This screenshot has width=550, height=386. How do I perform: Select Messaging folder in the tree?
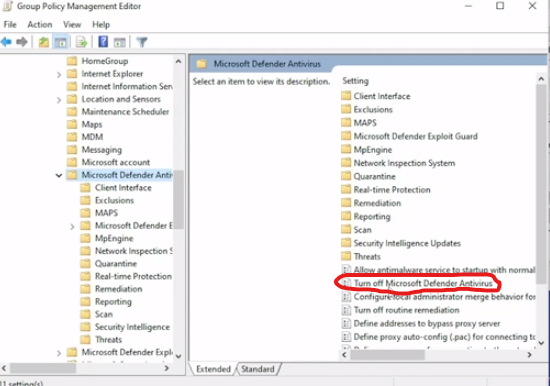click(x=102, y=150)
